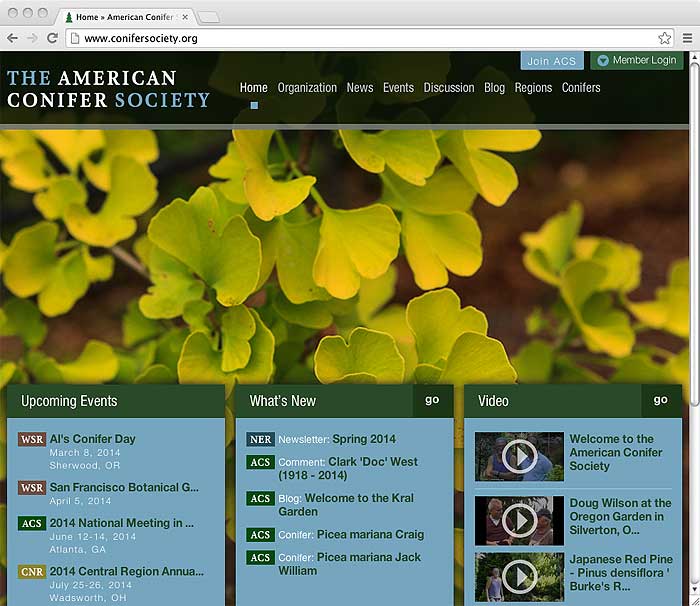Click go button in Video panel

point(661,400)
